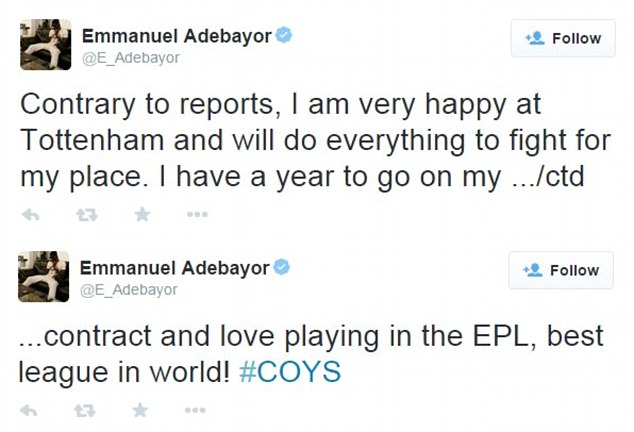The width and height of the screenshot is (634, 432).
Task: Click Emmanuel Adebayor's name in the bottom tweet
Action: tap(175, 268)
